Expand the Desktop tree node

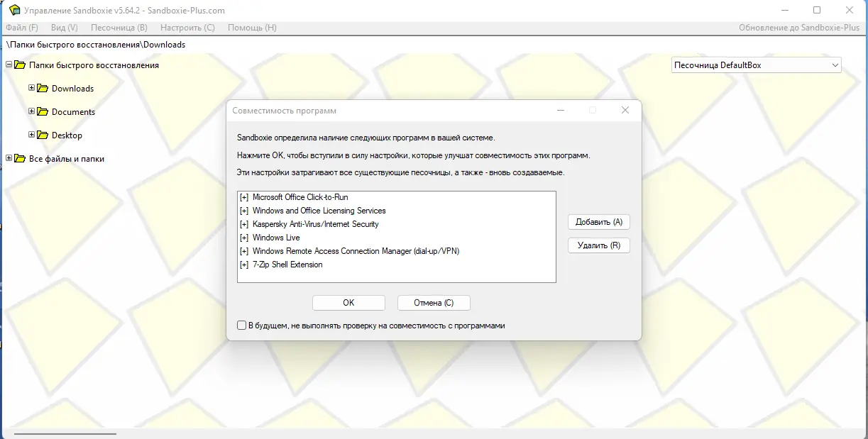31,135
